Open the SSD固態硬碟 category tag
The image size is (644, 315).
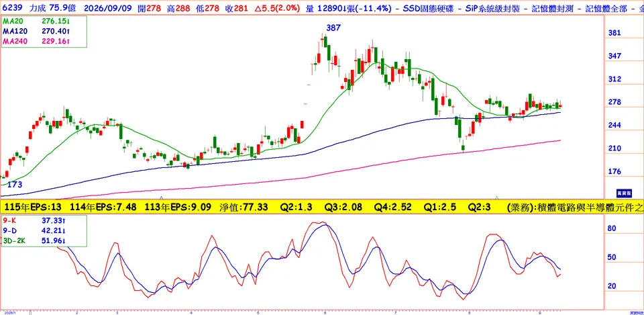[x=427, y=8]
